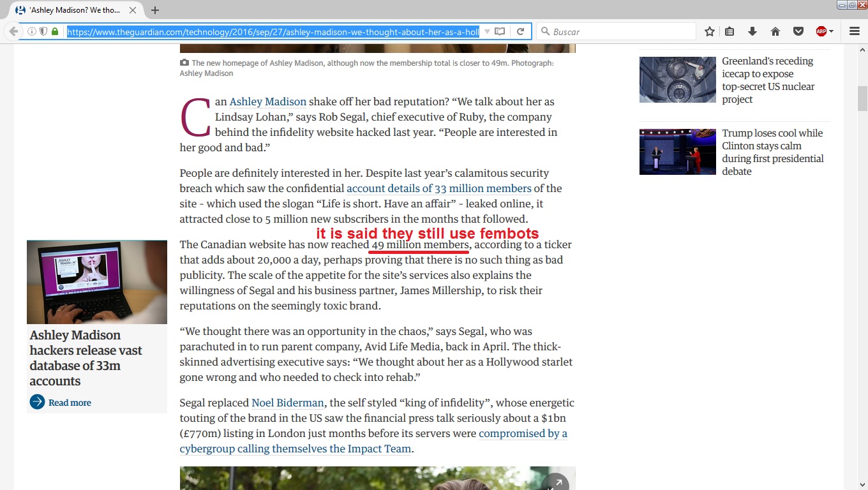This screenshot has height=490, width=868.
Task: Click the green secure connection padlock
Action: pos(55,31)
